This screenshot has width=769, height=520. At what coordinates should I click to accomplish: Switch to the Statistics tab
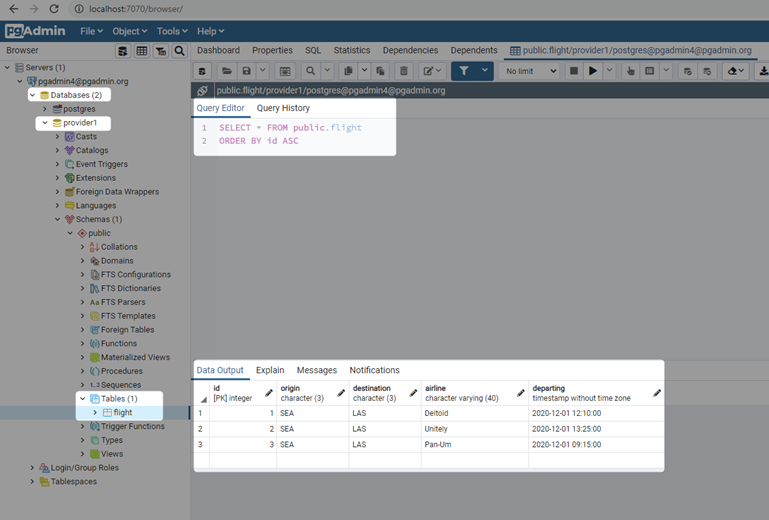tap(352, 51)
